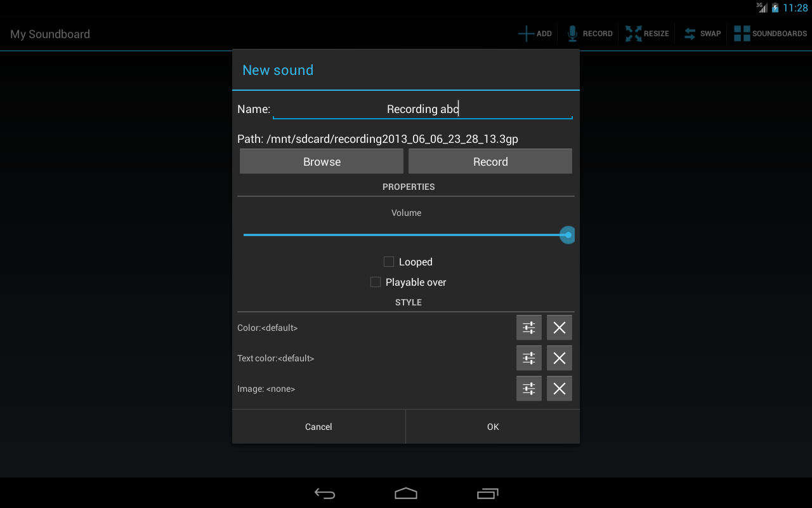Open the Image style adjuster icon
This screenshot has width=812, height=508.
pos(528,388)
